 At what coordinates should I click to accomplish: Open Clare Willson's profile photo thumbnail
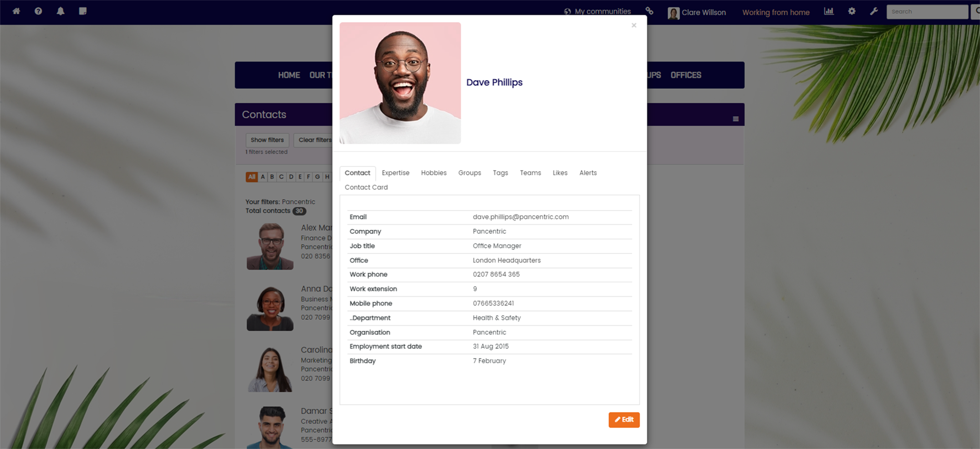(673, 12)
